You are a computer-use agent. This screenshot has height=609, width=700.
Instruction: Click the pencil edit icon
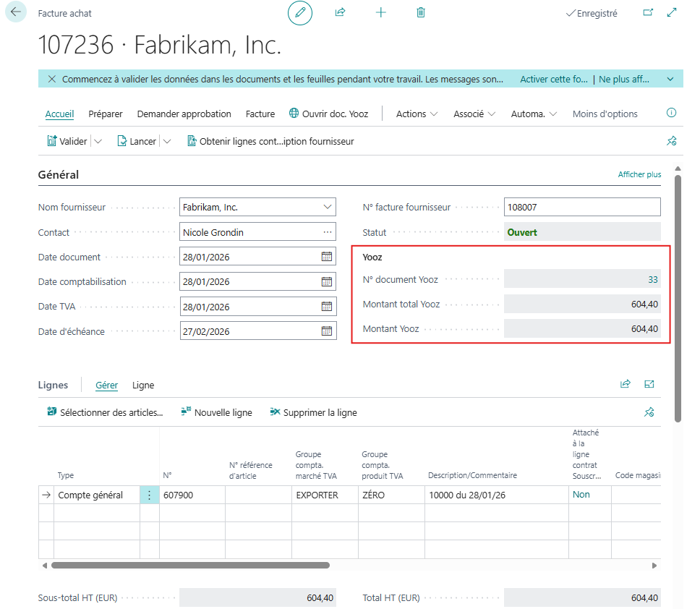[300, 13]
